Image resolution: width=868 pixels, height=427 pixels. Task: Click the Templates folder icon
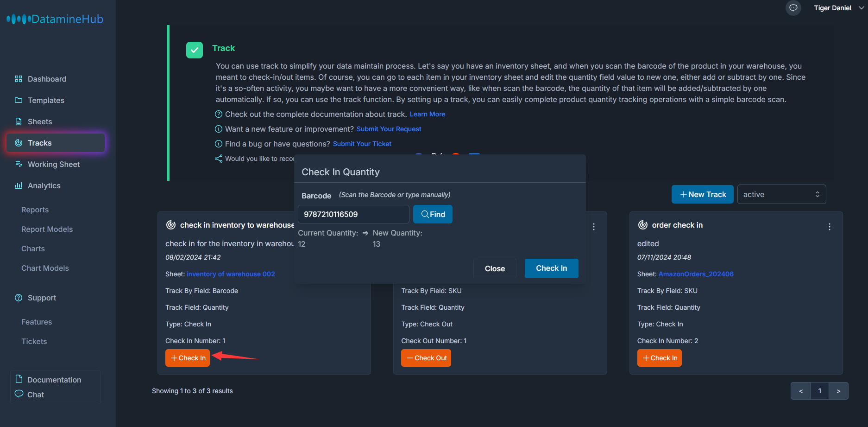19,100
